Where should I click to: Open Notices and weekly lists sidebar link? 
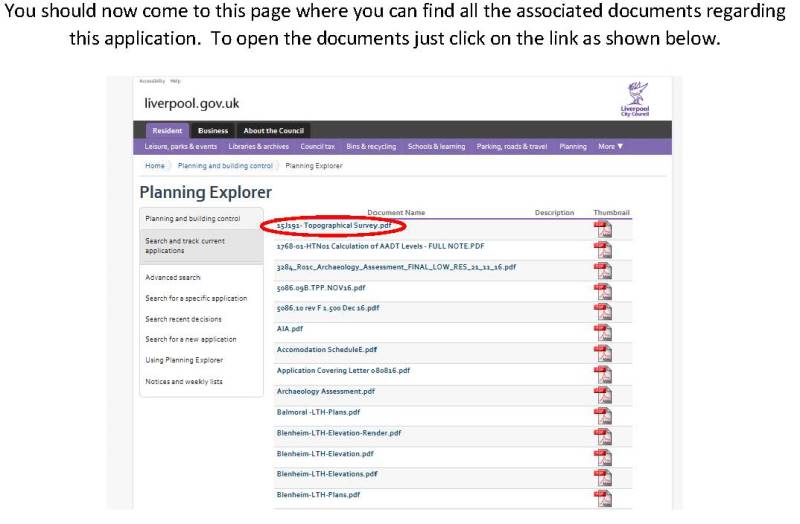click(x=184, y=382)
